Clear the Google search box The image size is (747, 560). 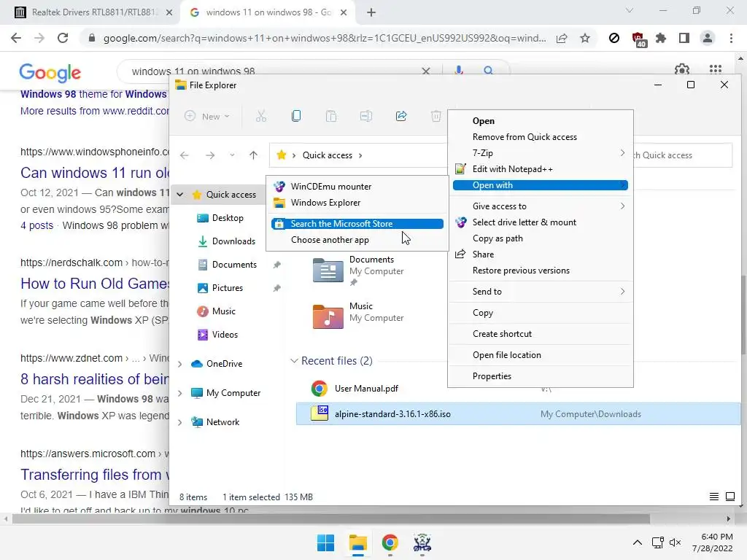pyautogui.click(x=426, y=71)
